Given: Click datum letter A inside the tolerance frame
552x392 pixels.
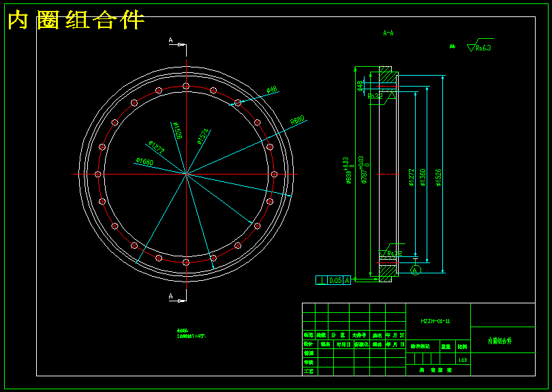Looking at the screenshot, I should click(x=347, y=280).
